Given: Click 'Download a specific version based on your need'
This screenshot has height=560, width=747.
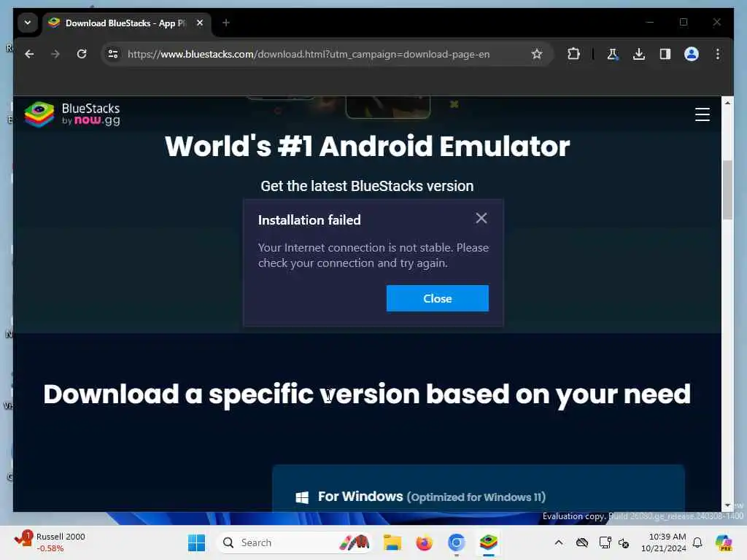Looking at the screenshot, I should [x=367, y=394].
